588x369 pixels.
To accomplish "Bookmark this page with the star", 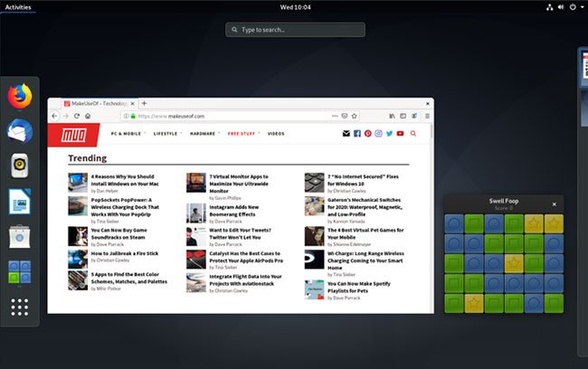I will click(354, 116).
